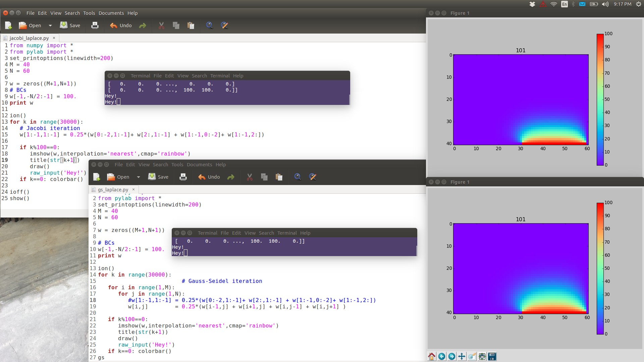Open the battery status indicator
Image resolution: width=644 pixels, height=362 pixels.
[594, 4]
